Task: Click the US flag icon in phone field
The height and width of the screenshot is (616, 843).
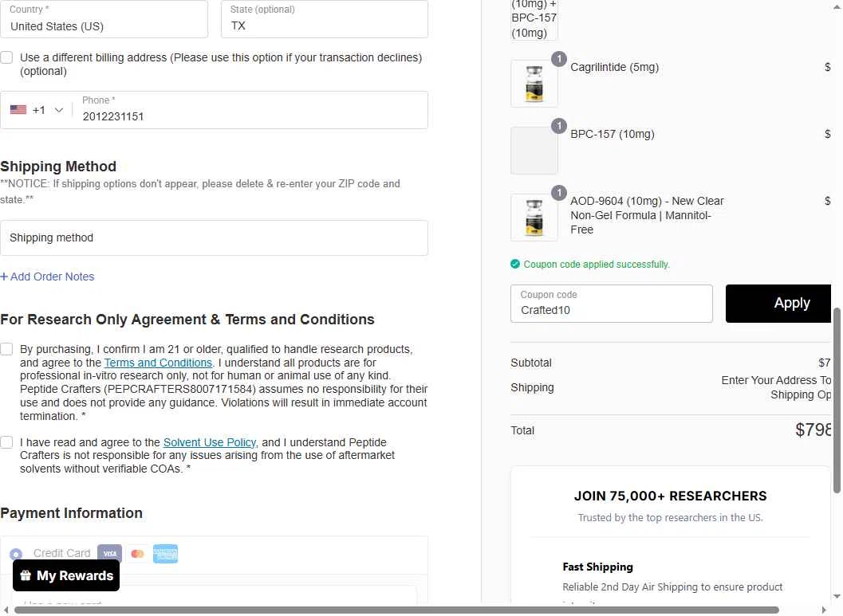Action: tap(18, 109)
